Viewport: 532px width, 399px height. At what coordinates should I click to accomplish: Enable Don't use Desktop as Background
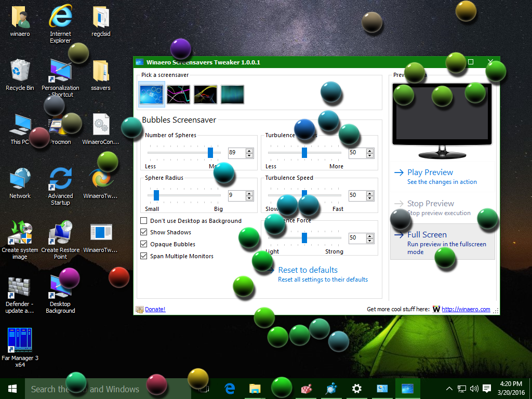[143, 221]
